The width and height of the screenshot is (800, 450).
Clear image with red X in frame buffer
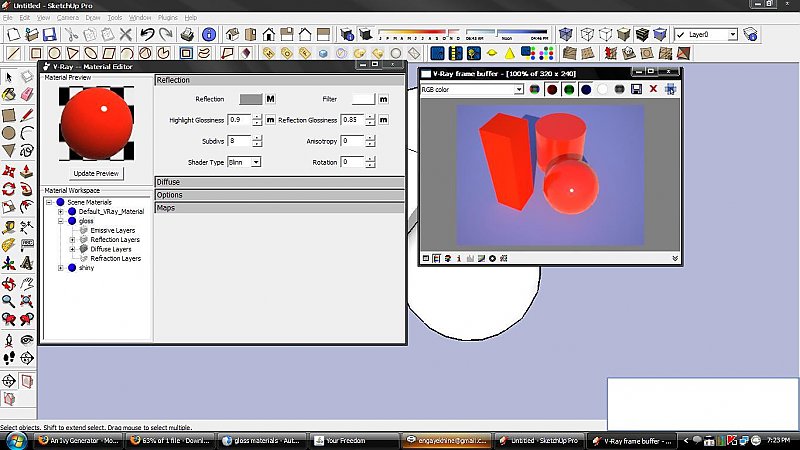click(x=653, y=89)
